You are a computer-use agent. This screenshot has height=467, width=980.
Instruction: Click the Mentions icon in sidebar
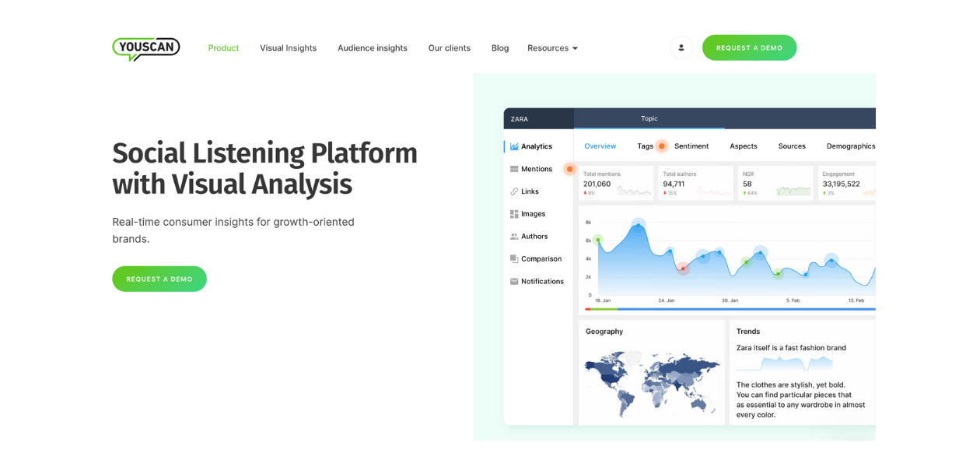(x=514, y=169)
